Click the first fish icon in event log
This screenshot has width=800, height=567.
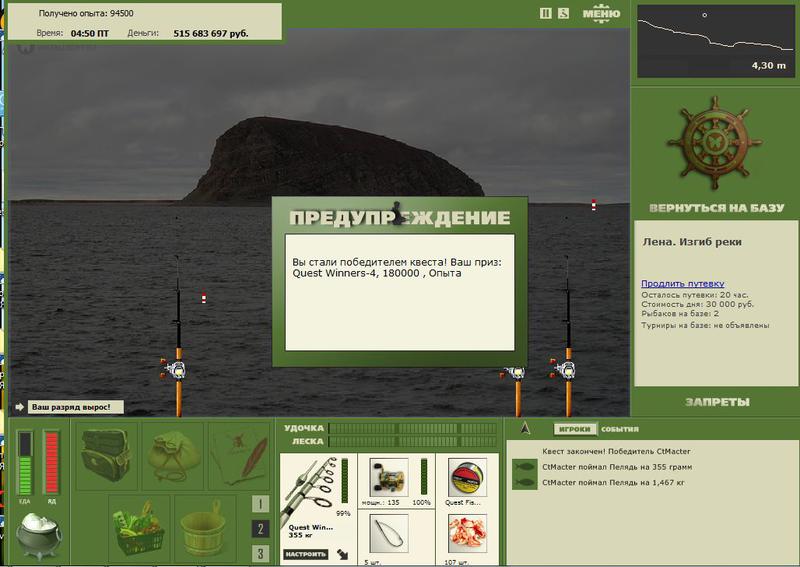click(x=524, y=466)
